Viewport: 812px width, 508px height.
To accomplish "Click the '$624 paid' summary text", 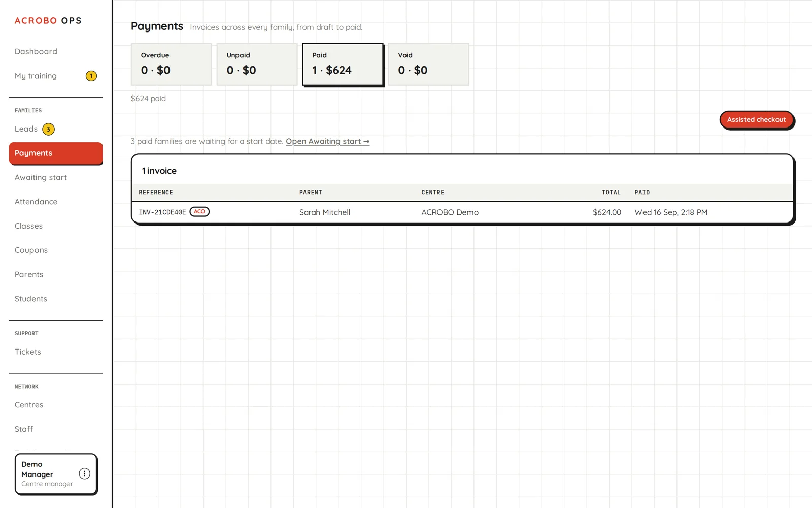I will pos(148,99).
